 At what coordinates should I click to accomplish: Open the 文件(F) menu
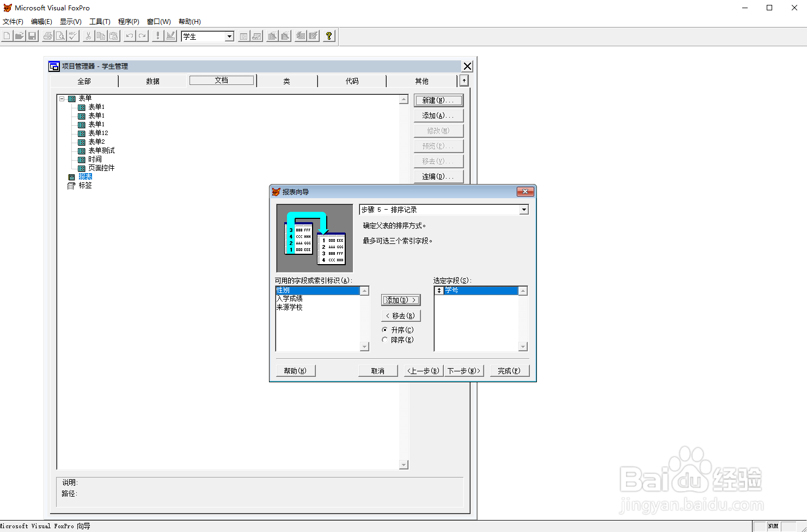(13, 22)
